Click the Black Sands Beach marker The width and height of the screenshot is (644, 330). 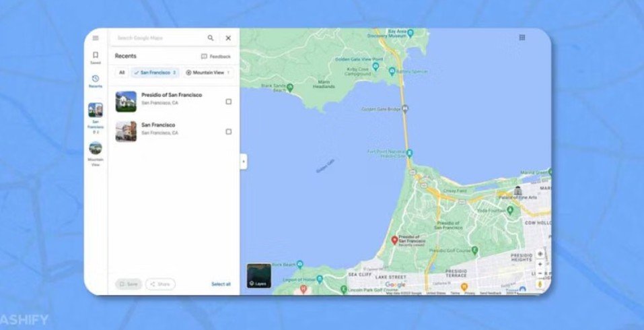click(290, 87)
